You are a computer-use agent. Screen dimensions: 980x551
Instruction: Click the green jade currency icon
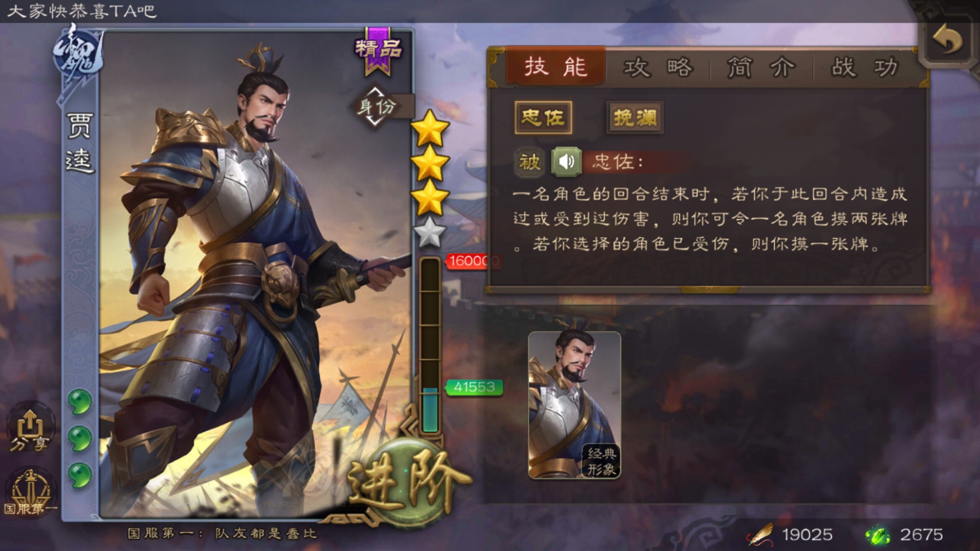coord(877,535)
